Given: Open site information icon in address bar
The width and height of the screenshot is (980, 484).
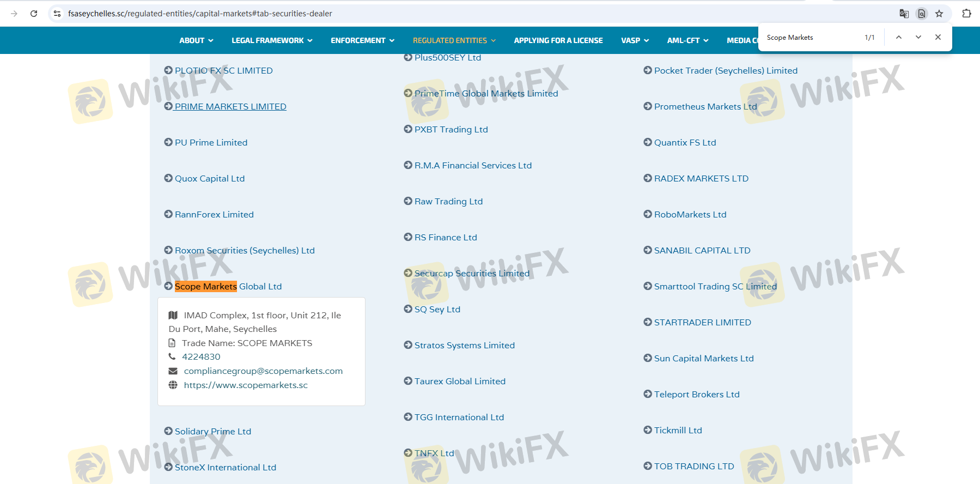Looking at the screenshot, I should tap(57, 14).
